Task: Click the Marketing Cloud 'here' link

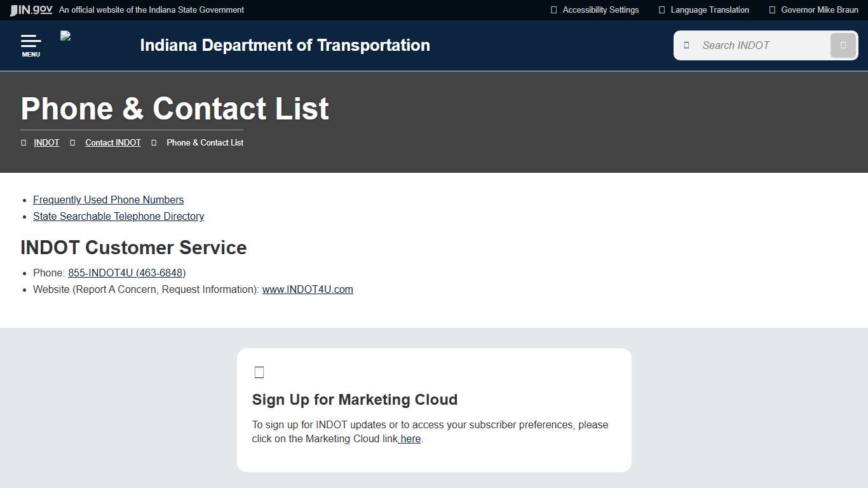Action: pos(409,438)
